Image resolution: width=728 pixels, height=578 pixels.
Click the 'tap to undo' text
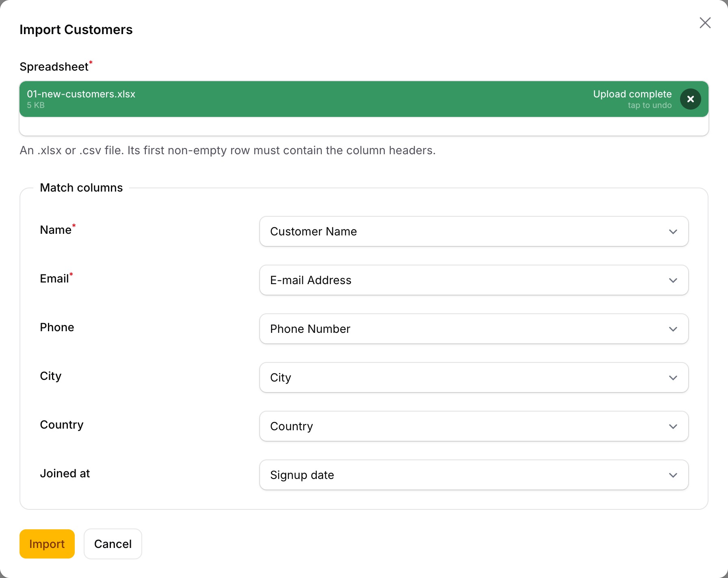[x=650, y=105]
